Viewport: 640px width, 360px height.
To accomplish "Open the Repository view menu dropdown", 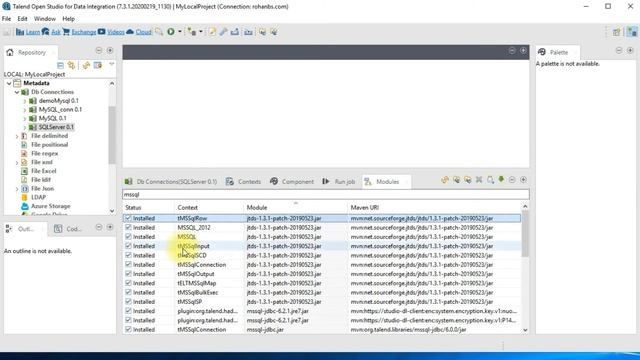I will coord(111,65).
